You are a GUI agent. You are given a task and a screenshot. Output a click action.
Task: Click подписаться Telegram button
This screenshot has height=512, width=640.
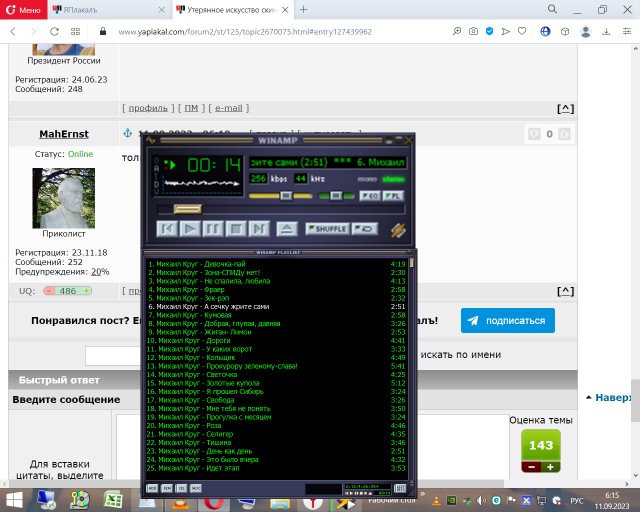[x=508, y=321]
